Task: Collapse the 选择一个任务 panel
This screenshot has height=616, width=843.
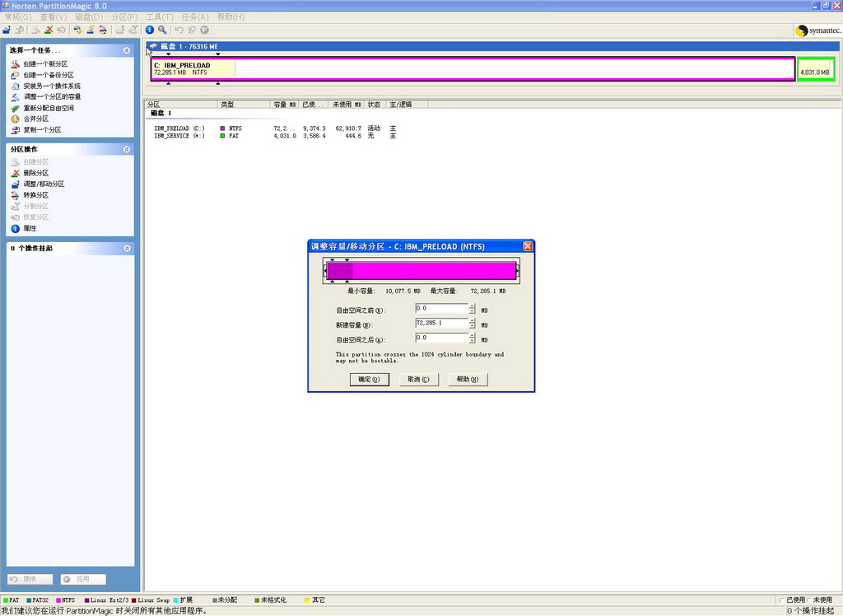Action: click(x=127, y=50)
